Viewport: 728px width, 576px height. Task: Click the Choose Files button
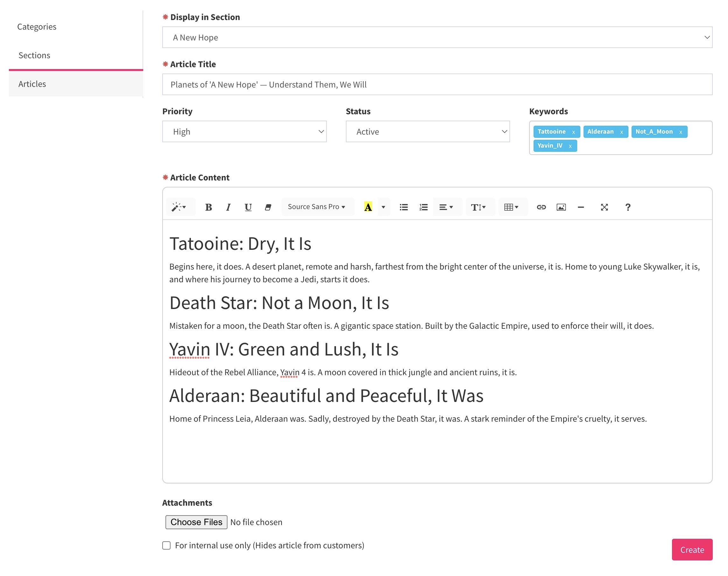[x=196, y=522]
